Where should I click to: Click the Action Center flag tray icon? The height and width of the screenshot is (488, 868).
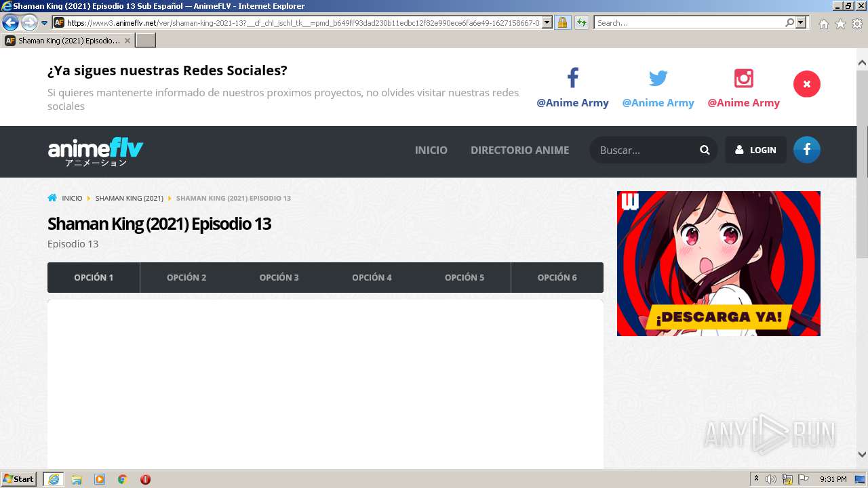click(804, 479)
